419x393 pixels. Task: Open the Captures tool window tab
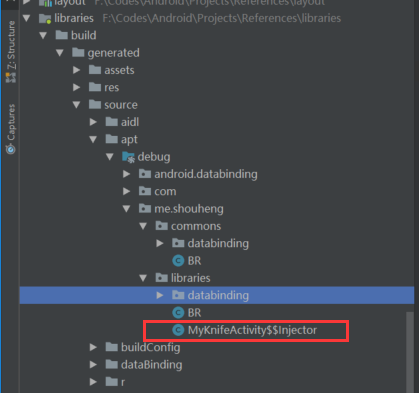(11, 129)
